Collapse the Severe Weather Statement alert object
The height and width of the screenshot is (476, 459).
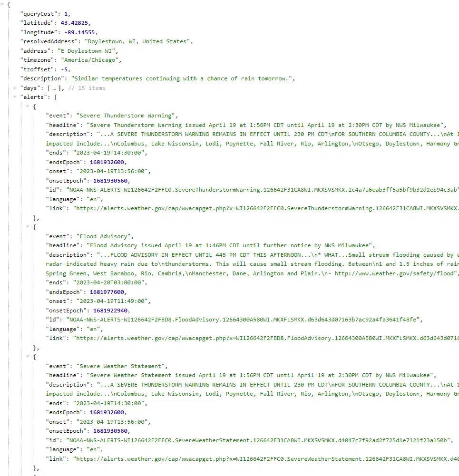tap(28, 357)
